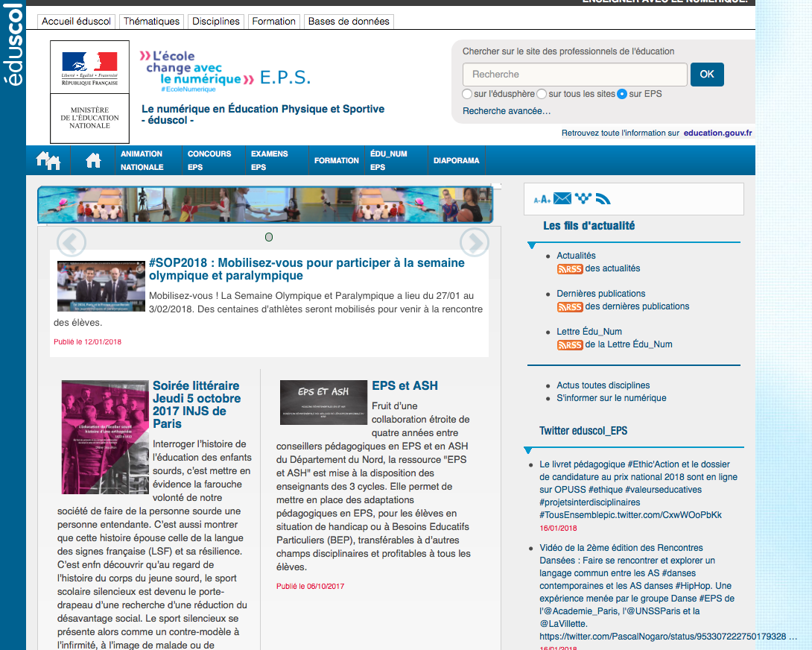
Task: Open the RSS feed for 'dernières publications'
Action: pos(570,306)
